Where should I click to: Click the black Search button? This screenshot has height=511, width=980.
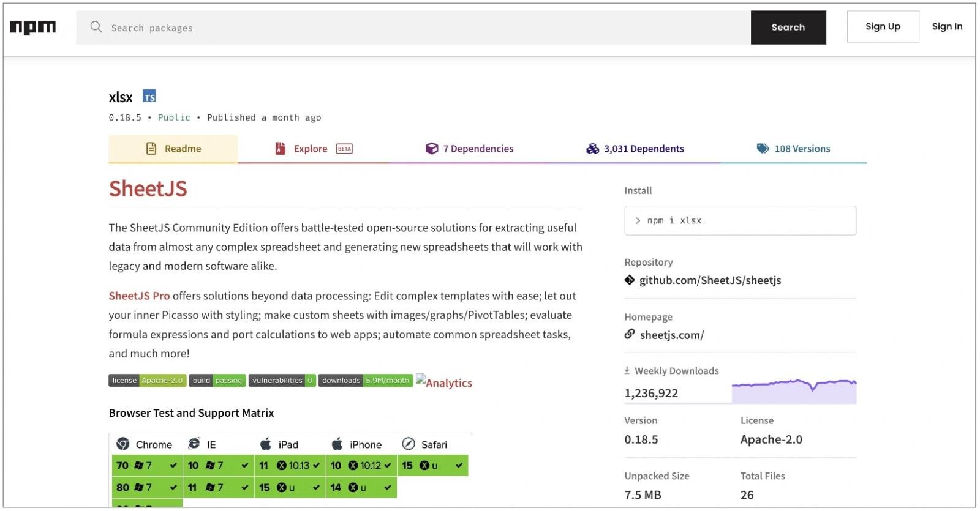788,28
